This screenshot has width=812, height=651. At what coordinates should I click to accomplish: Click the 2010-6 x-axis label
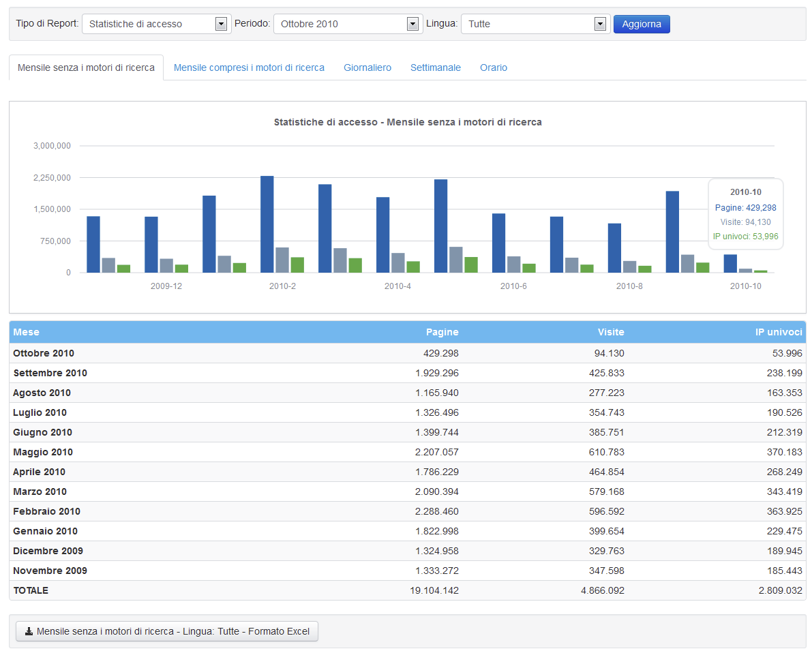(x=513, y=286)
